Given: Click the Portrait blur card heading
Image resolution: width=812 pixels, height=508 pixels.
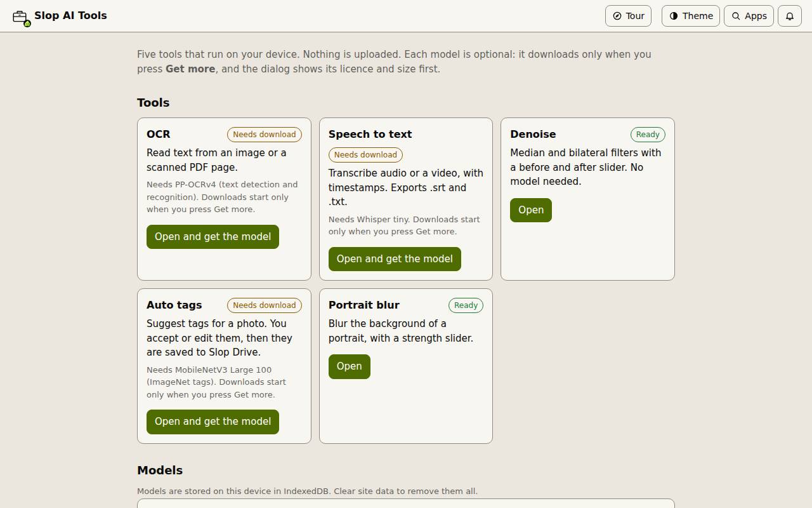Looking at the screenshot, I should [x=364, y=305].
